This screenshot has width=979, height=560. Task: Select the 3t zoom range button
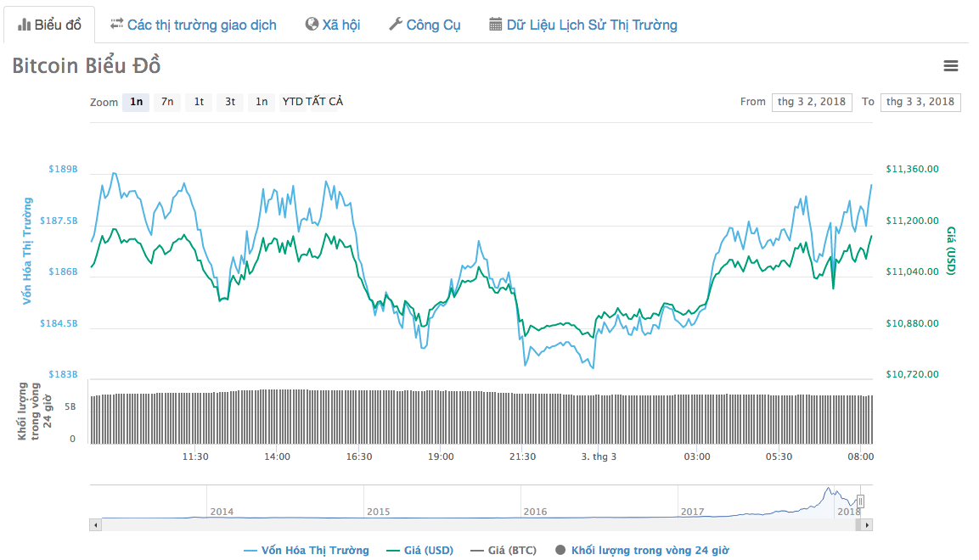230,102
